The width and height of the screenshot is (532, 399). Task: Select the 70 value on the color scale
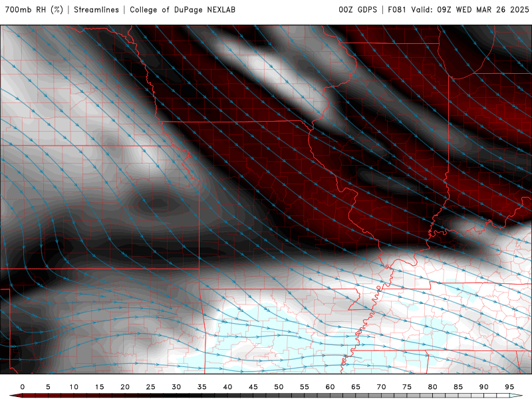(x=381, y=387)
